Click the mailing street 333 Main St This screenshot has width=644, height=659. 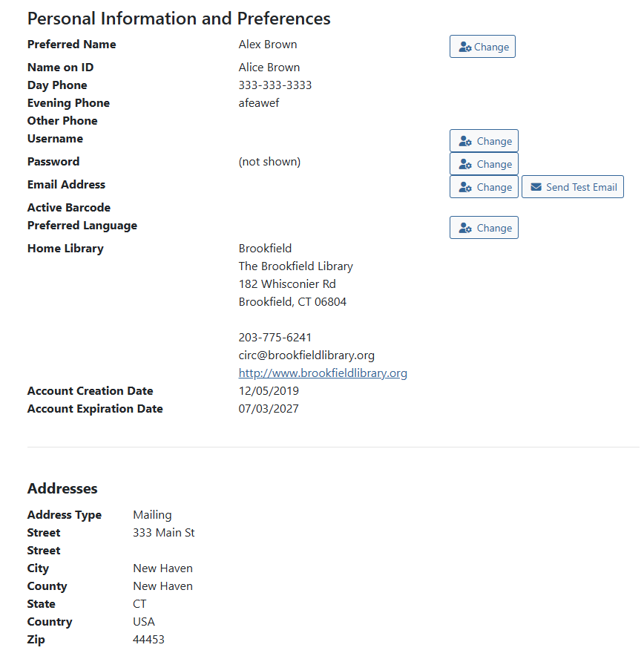click(x=164, y=532)
